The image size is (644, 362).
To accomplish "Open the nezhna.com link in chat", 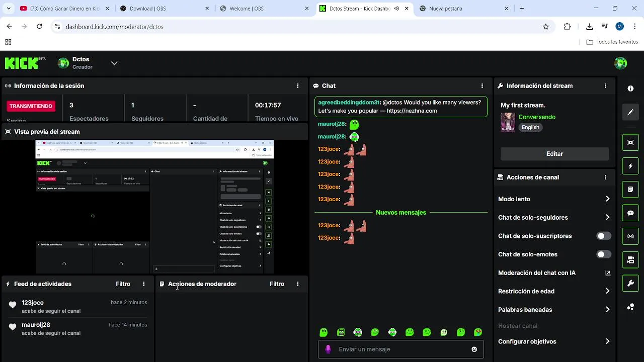I will pyautogui.click(x=412, y=111).
